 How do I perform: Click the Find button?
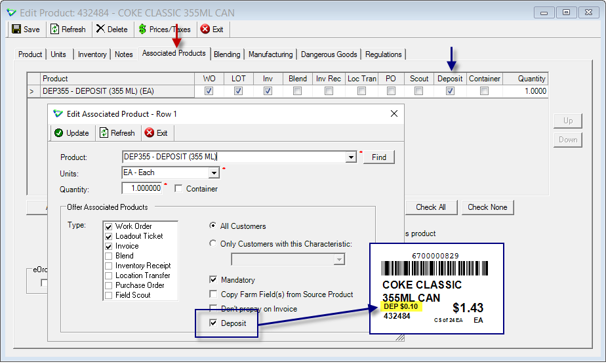379,157
